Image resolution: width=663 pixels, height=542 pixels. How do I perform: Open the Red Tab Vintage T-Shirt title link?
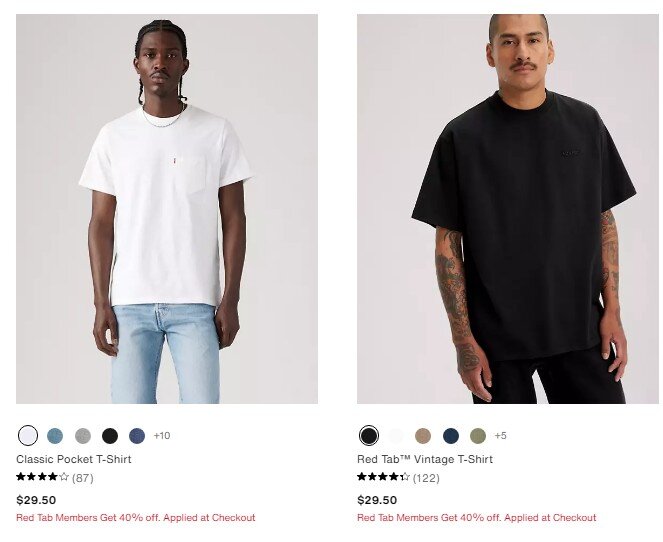(x=425, y=459)
